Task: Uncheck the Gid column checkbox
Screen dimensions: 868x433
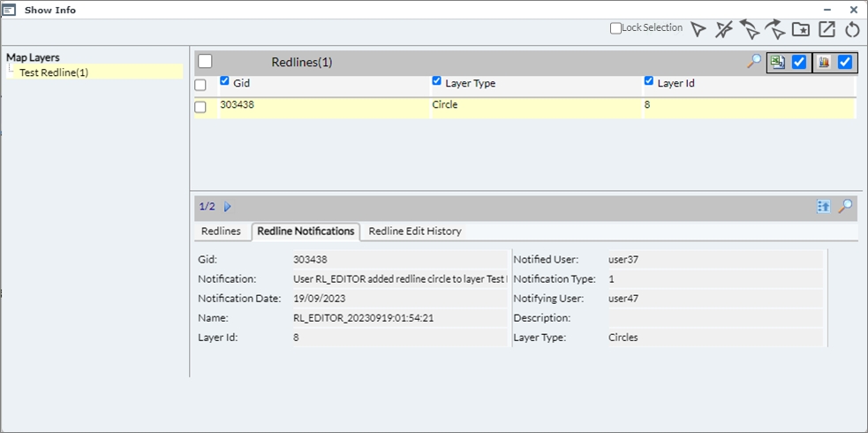Action: tap(224, 81)
